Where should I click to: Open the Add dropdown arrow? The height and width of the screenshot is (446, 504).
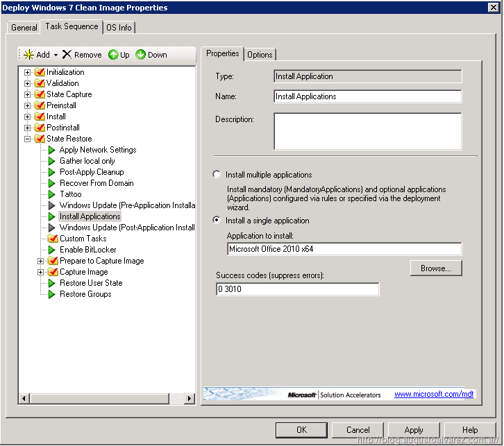56,55
